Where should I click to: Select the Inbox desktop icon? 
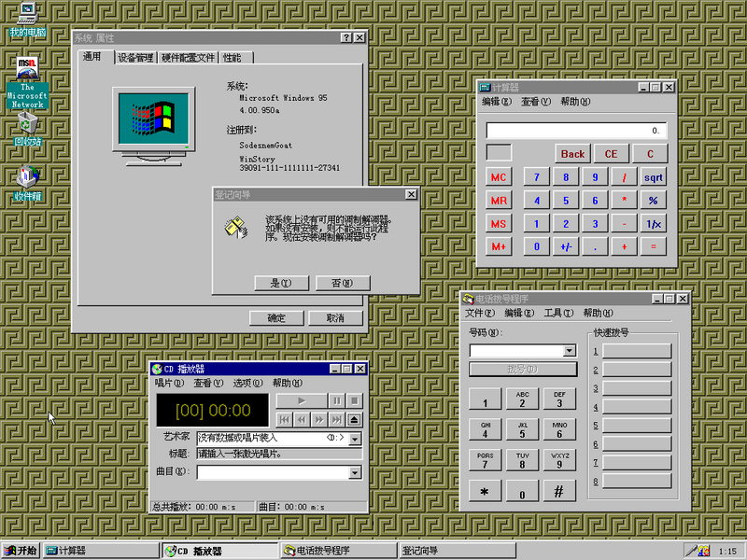(x=28, y=183)
